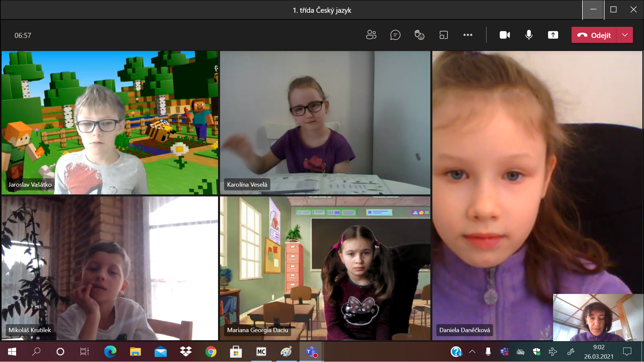Open raise hand and reactions
This screenshot has height=362, width=644.
point(419,35)
